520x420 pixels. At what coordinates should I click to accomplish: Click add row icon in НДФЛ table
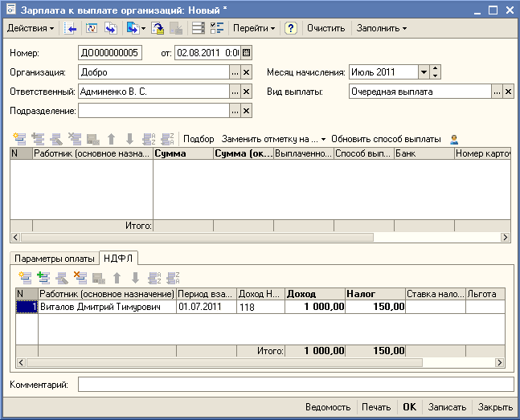24,278
